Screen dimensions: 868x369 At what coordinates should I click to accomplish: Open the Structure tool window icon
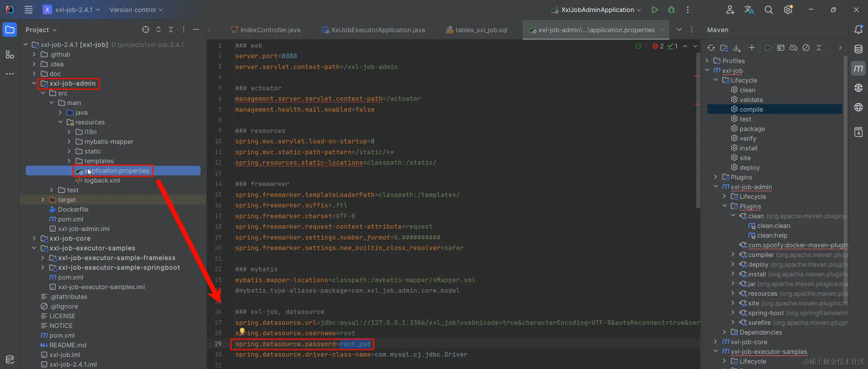[10, 55]
